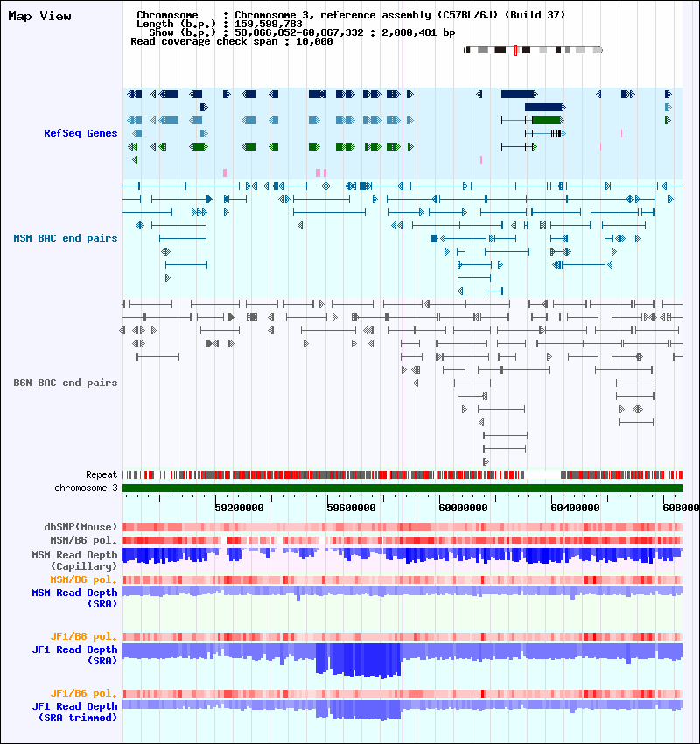This screenshot has height=744, width=700.
Task: Click the 59200000 axis position label
Action: pos(240,508)
